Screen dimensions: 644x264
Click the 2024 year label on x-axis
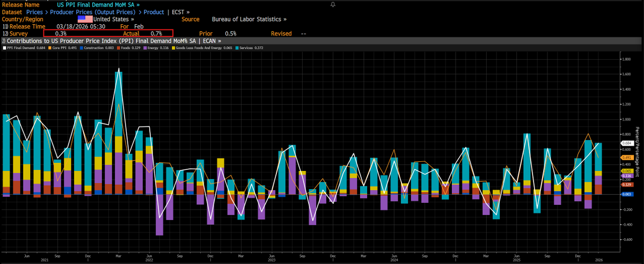(394, 260)
